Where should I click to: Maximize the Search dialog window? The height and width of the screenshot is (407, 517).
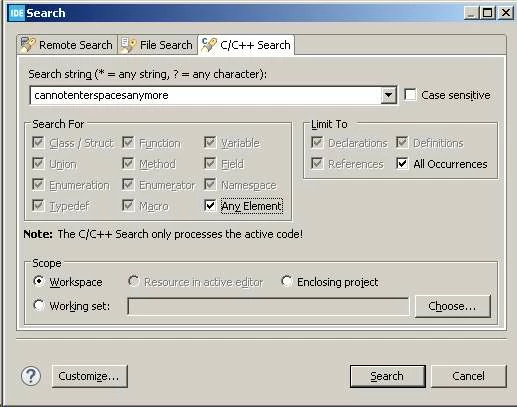pyautogui.click(x=488, y=13)
